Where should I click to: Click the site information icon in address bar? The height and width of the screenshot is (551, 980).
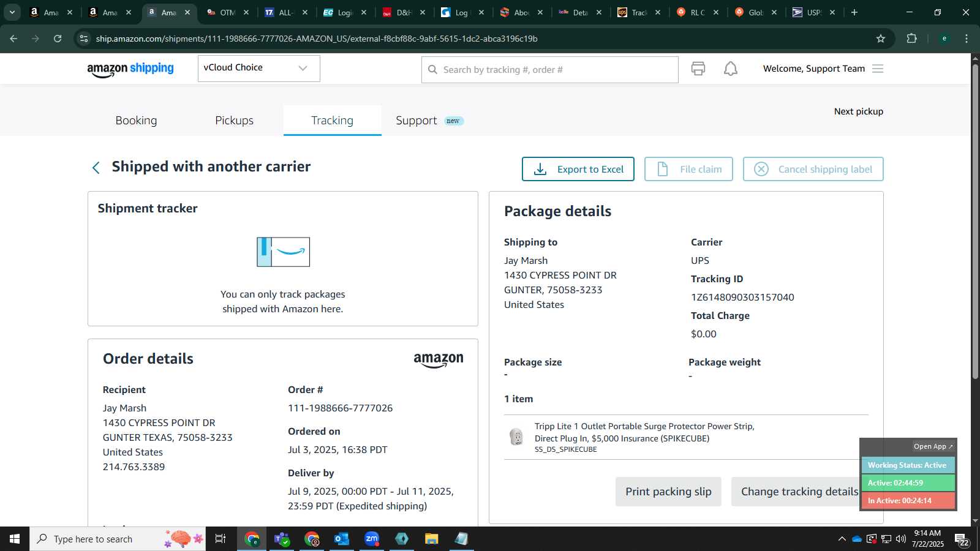click(84, 39)
